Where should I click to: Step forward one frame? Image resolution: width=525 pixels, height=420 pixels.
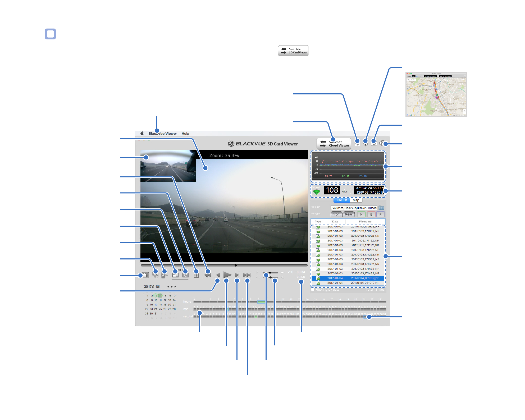click(237, 275)
